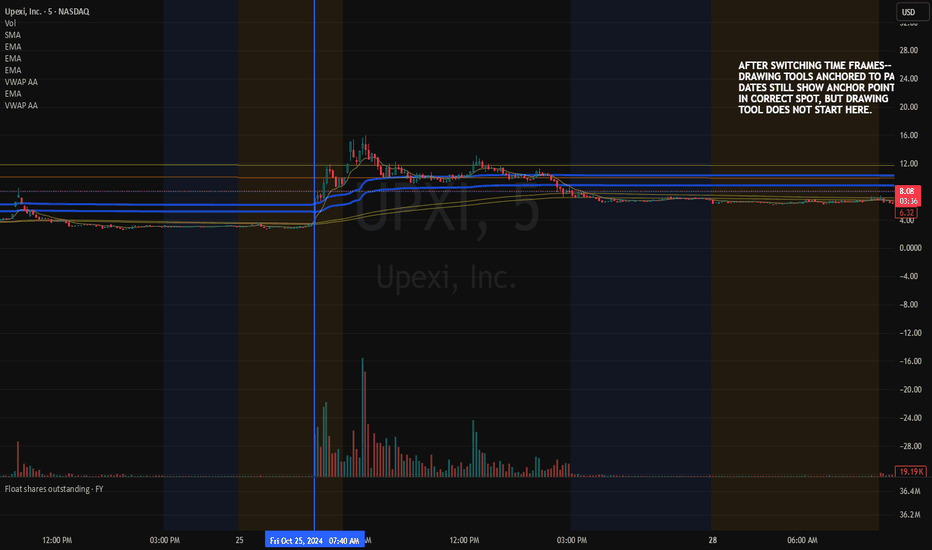Click the 25 date label on time axis
932x550 pixels.
coord(239,540)
